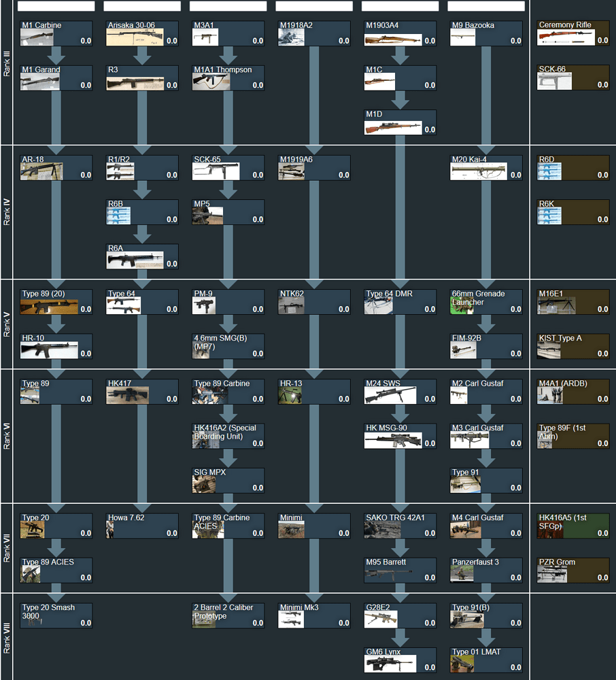The width and height of the screenshot is (616, 680).
Task: Open the M16E1 premium weapon thumbnail
Action: [x=557, y=306]
